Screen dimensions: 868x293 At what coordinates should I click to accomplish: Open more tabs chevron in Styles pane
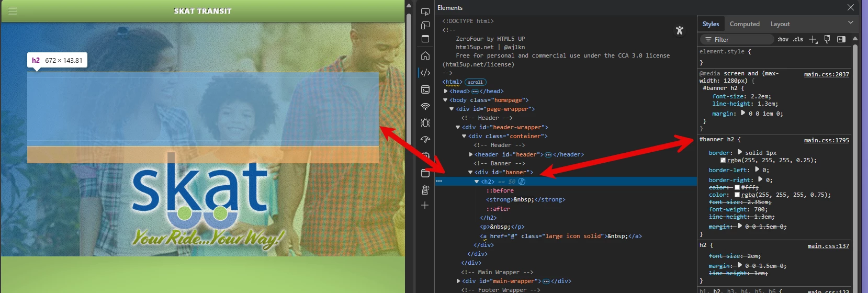tap(851, 22)
